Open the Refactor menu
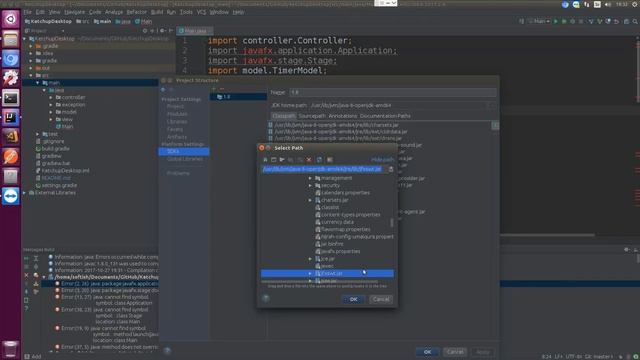Image resolution: width=640 pixels, height=360 pixels. [x=136, y=12]
